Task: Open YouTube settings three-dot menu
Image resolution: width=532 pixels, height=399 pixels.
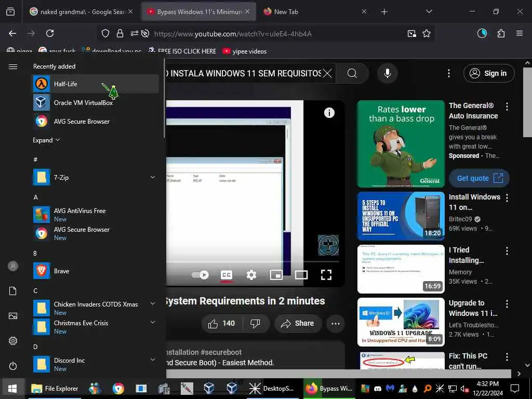Action: pyautogui.click(x=449, y=73)
